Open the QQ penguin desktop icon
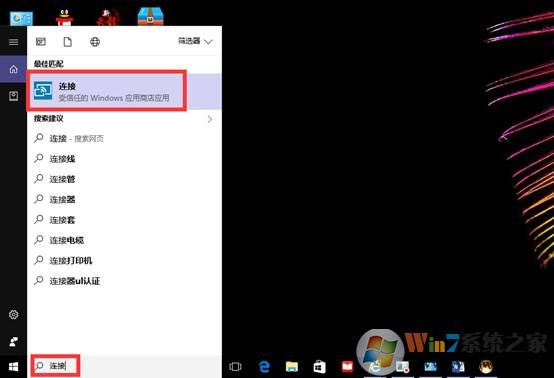The image size is (554, 378). point(64,17)
